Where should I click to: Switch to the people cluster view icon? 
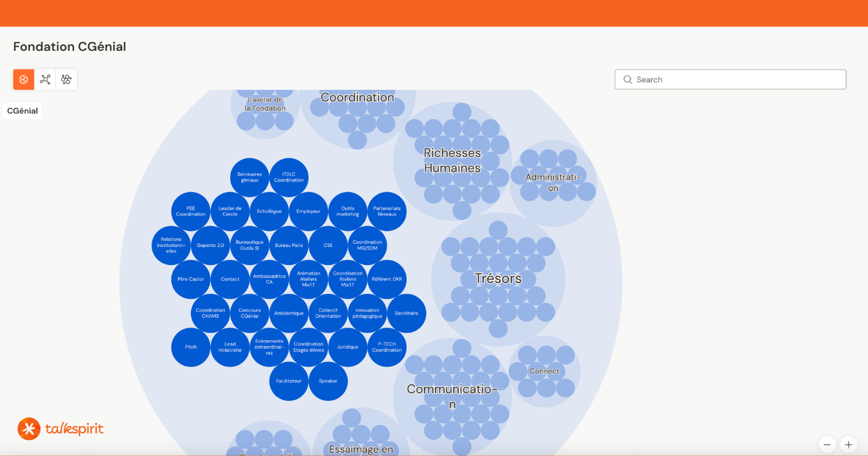coord(66,80)
